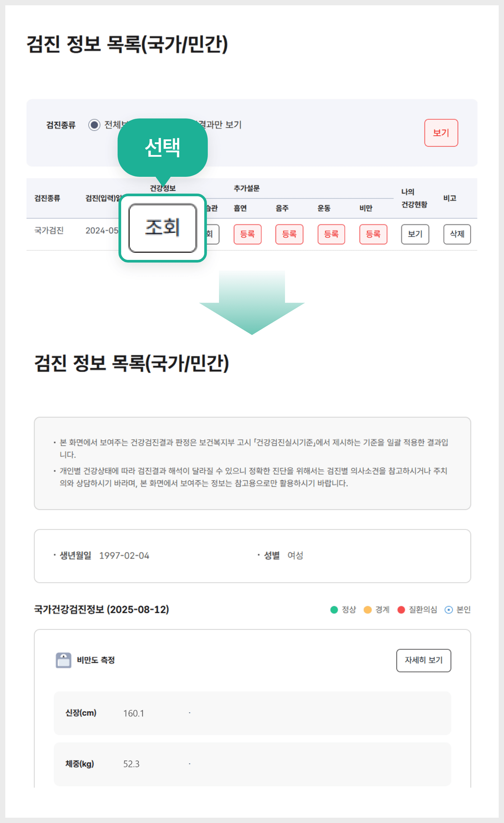Register smoking info via 흡연 등록 button
The height and width of the screenshot is (823, 504).
point(248,234)
